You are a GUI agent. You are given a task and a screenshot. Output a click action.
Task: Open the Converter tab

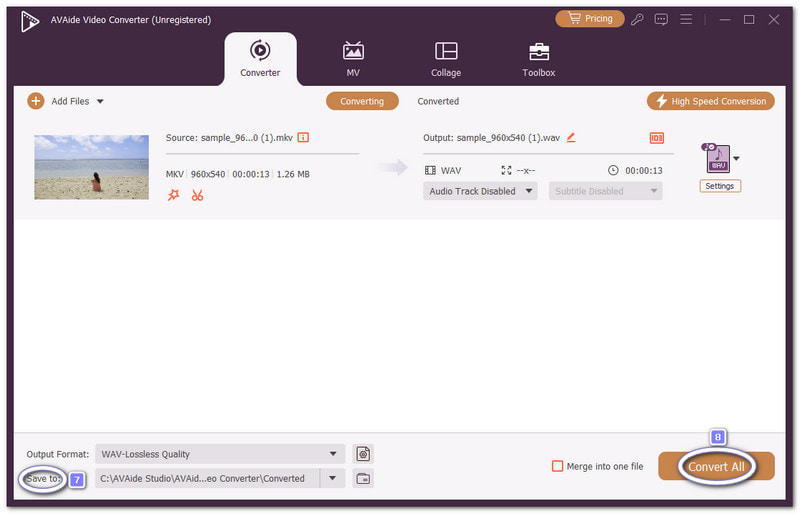click(x=260, y=59)
